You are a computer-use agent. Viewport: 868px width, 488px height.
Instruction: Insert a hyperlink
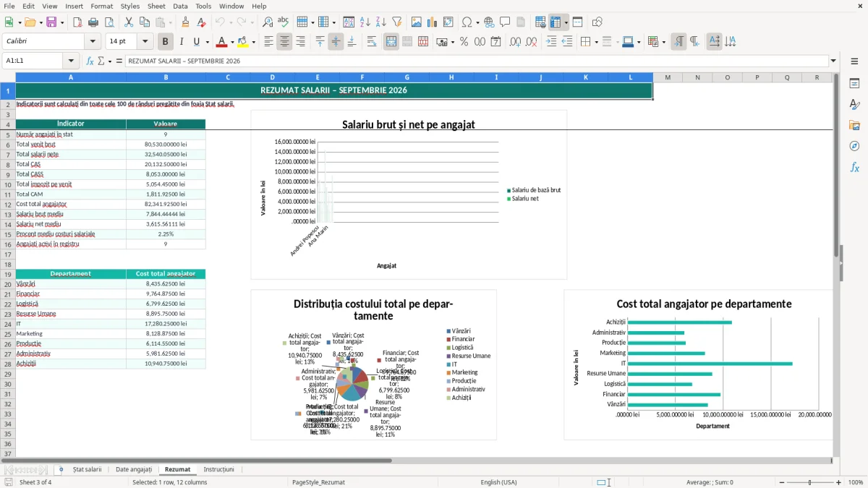tap(489, 22)
